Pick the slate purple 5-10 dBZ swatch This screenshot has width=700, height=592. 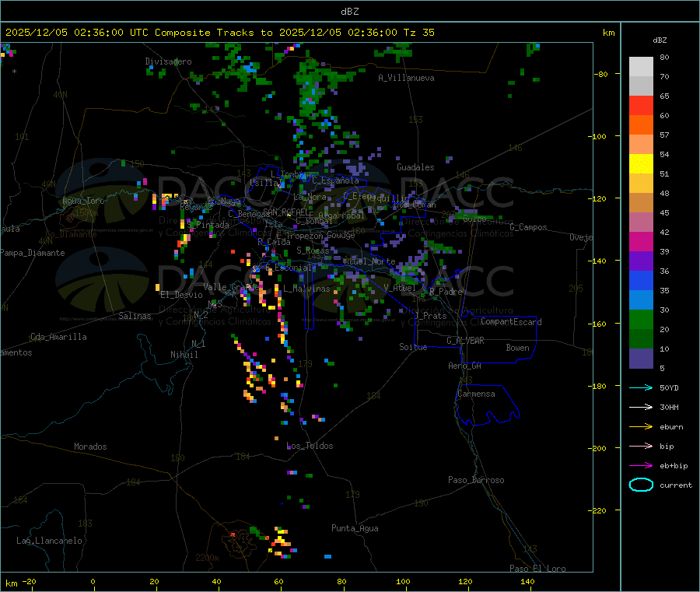pyautogui.click(x=641, y=359)
